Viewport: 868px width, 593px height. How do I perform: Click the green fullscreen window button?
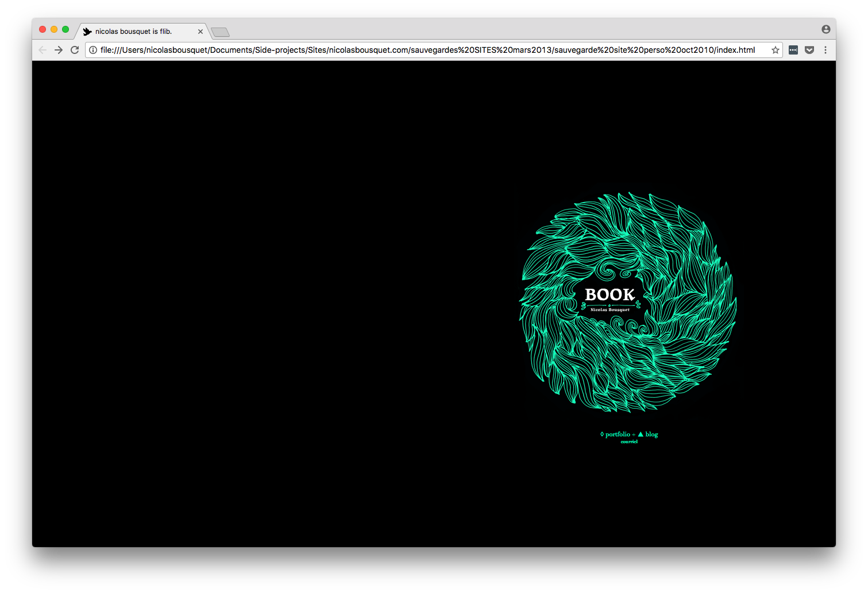(x=65, y=29)
